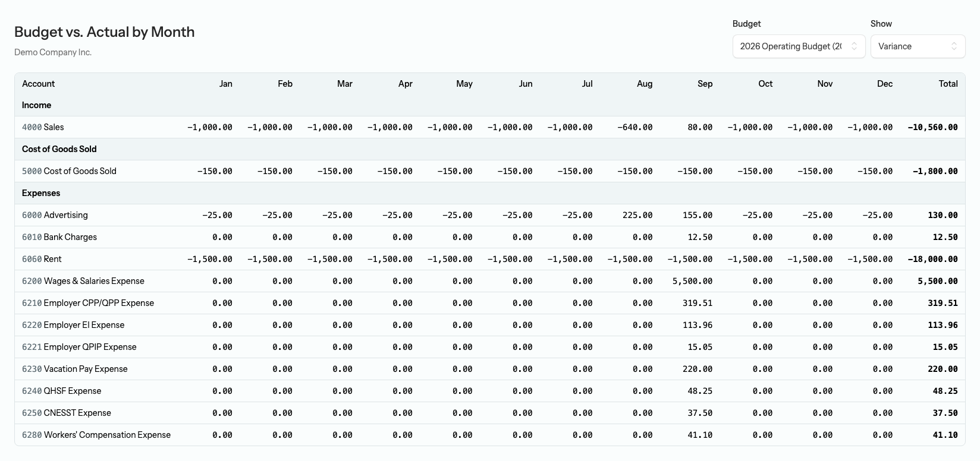Image resolution: width=980 pixels, height=461 pixels.
Task: Click CNESST Expense total value 37.50
Action: [945, 413]
